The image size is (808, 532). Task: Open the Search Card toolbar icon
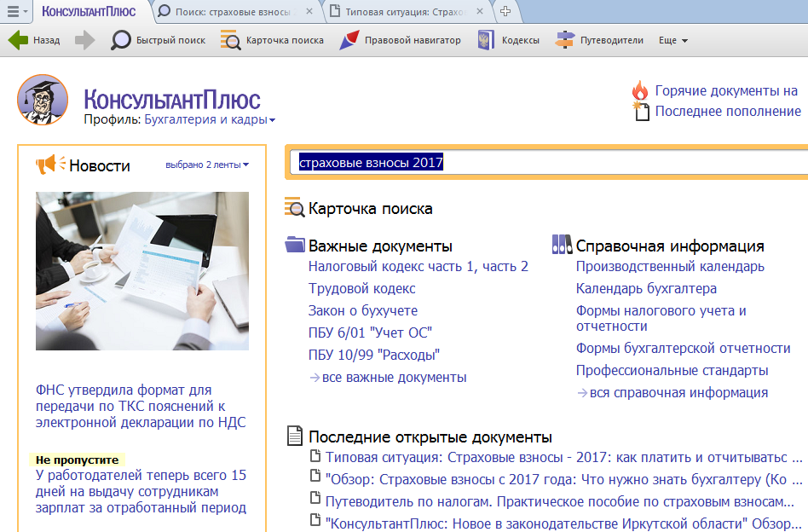click(229, 40)
